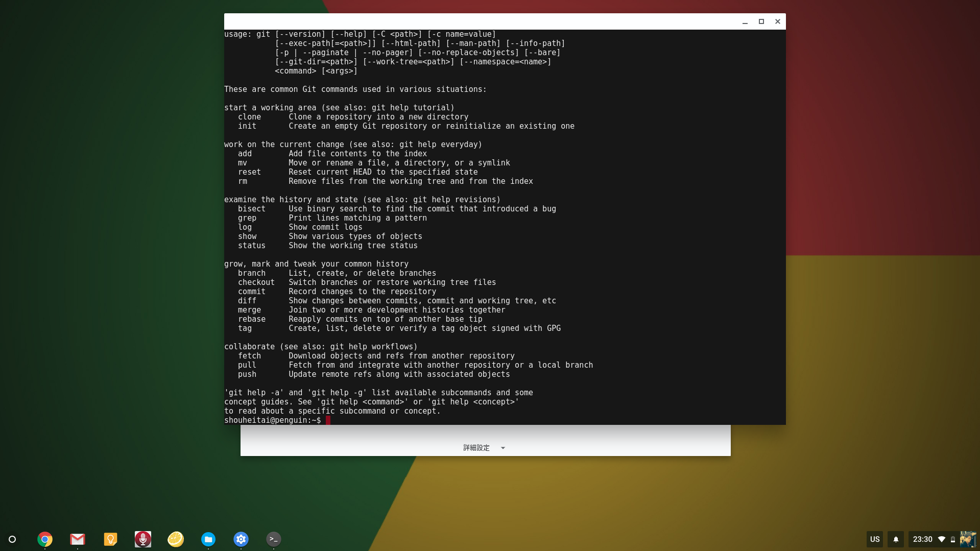Switch to the Terminal app icon
The image size is (980, 551).
(x=274, y=539)
